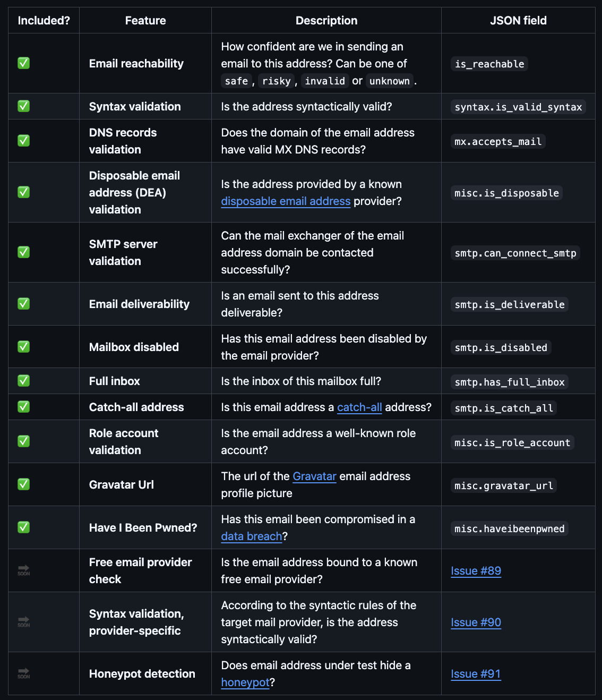Click the checkmark in the Full inbox row
This screenshot has width=602, height=700.
(24, 381)
